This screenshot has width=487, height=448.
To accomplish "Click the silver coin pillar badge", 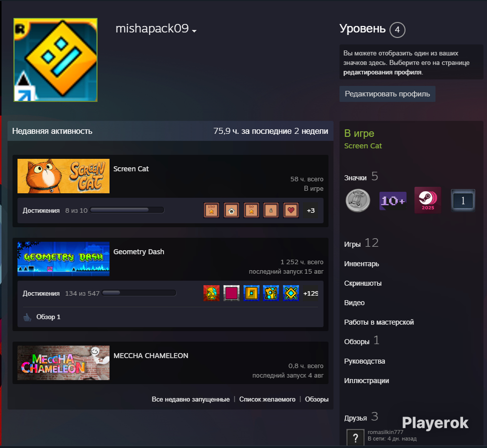I will tap(358, 200).
